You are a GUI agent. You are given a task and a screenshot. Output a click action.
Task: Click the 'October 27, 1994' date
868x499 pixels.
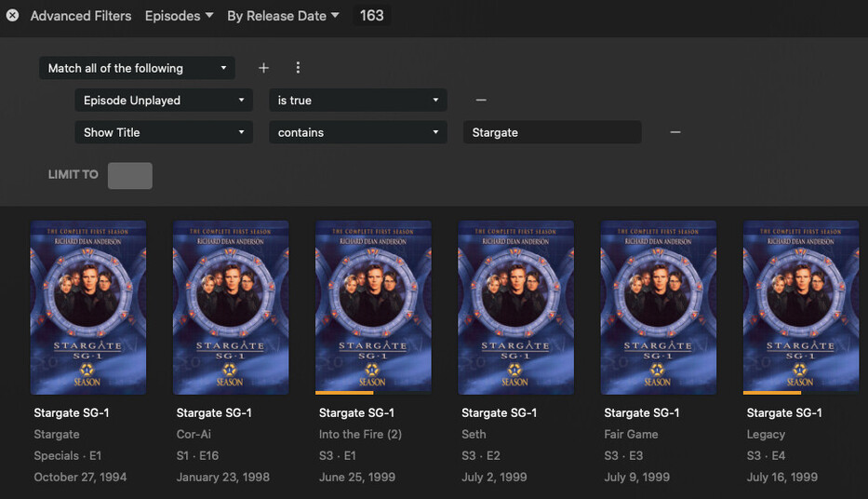pyautogui.click(x=80, y=477)
